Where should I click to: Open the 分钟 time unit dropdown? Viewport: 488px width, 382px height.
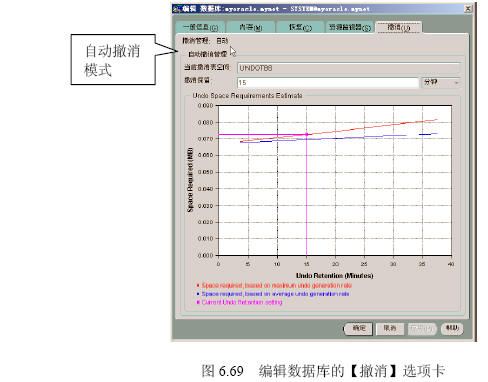pos(441,82)
